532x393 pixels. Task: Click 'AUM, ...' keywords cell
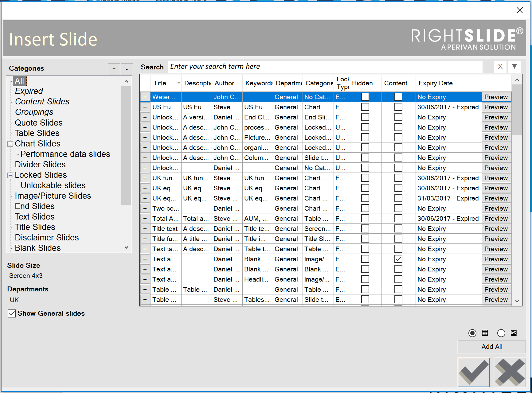click(x=258, y=219)
